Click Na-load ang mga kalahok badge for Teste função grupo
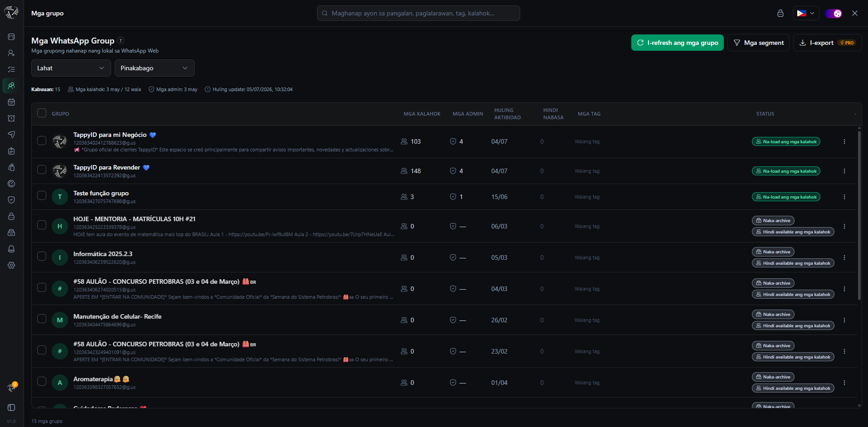 pos(786,197)
